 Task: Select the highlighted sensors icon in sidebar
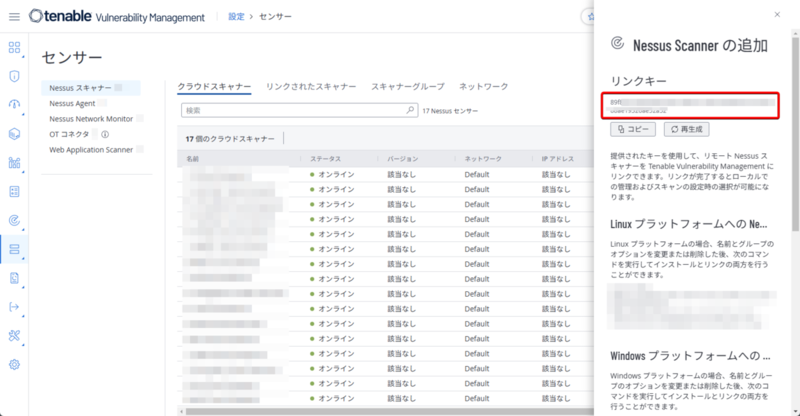[x=14, y=249]
